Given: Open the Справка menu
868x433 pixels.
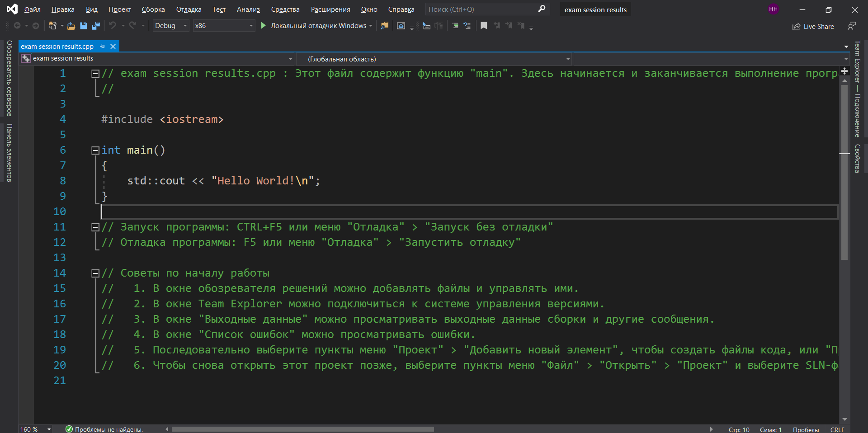Looking at the screenshot, I should pos(401,9).
